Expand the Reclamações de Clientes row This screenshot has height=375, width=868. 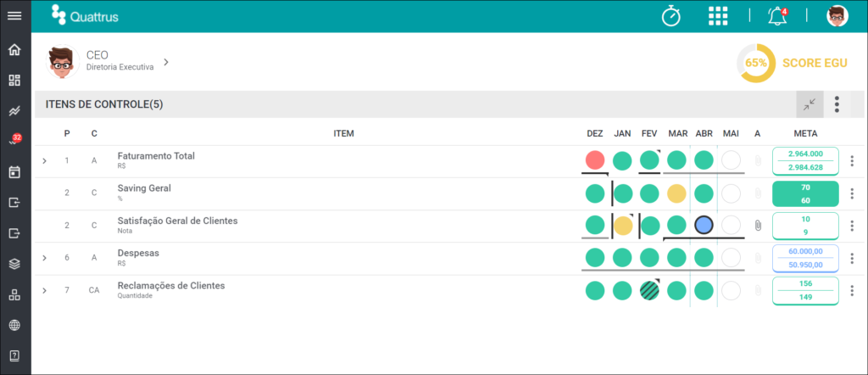click(x=45, y=290)
